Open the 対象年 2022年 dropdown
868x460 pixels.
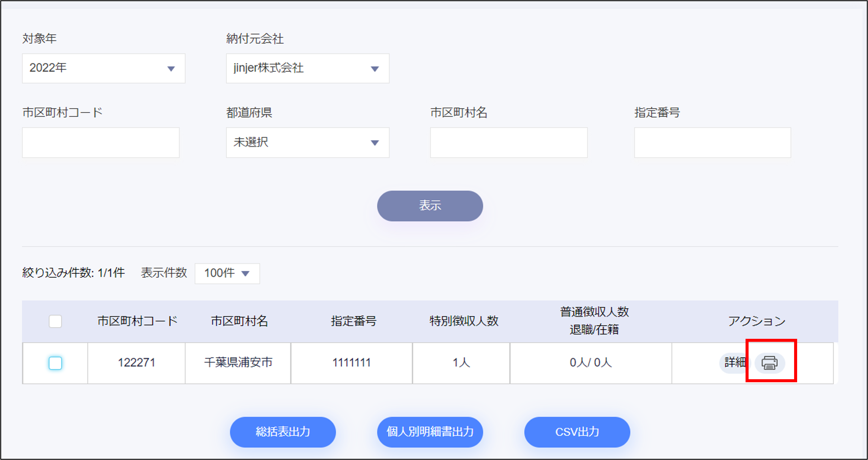coord(103,68)
